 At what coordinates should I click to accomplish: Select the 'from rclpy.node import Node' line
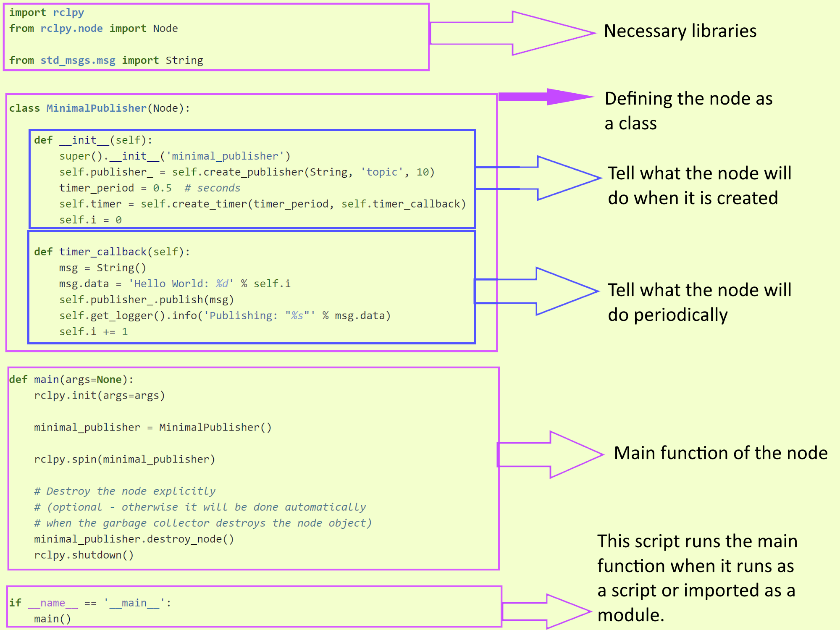click(94, 29)
